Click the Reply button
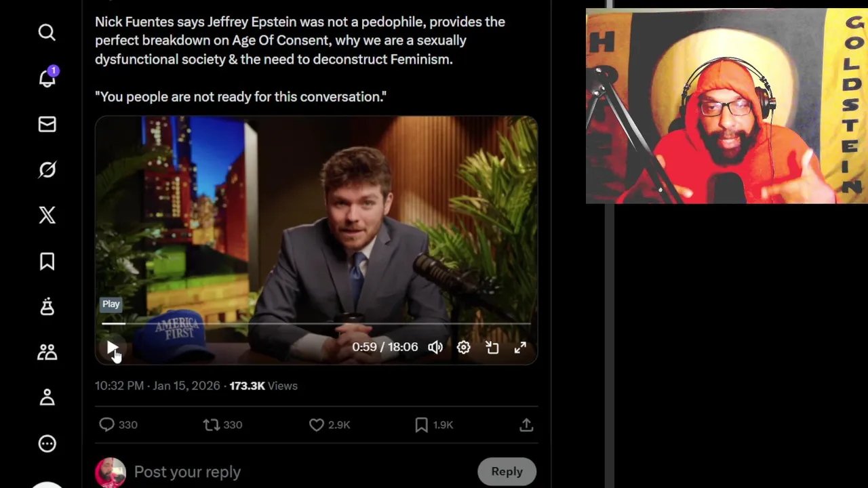Image resolution: width=868 pixels, height=488 pixels. [x=507, y=472]
